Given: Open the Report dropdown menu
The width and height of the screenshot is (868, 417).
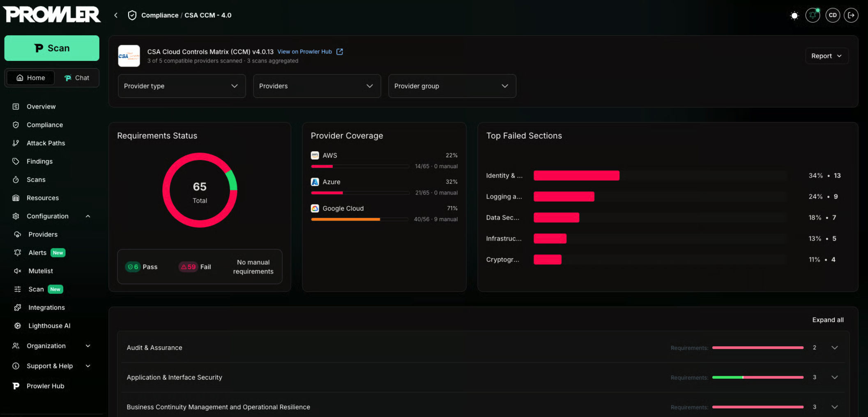Looking at the screenshot, I should pos(827,56).
